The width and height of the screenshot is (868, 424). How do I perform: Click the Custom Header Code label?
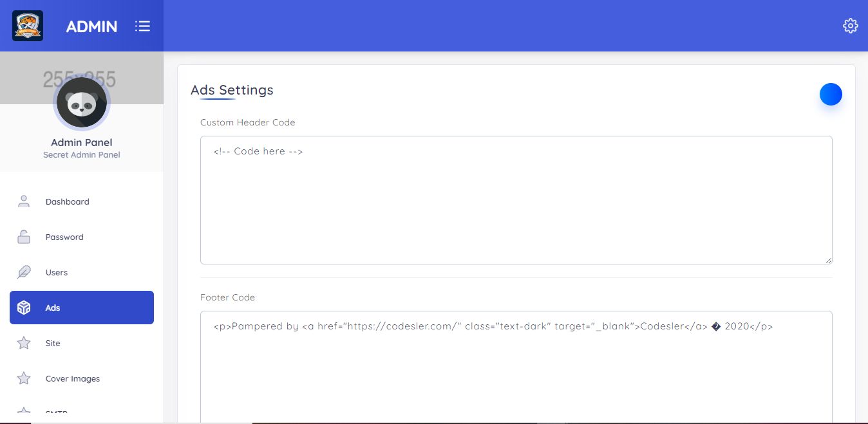point(248,122)
